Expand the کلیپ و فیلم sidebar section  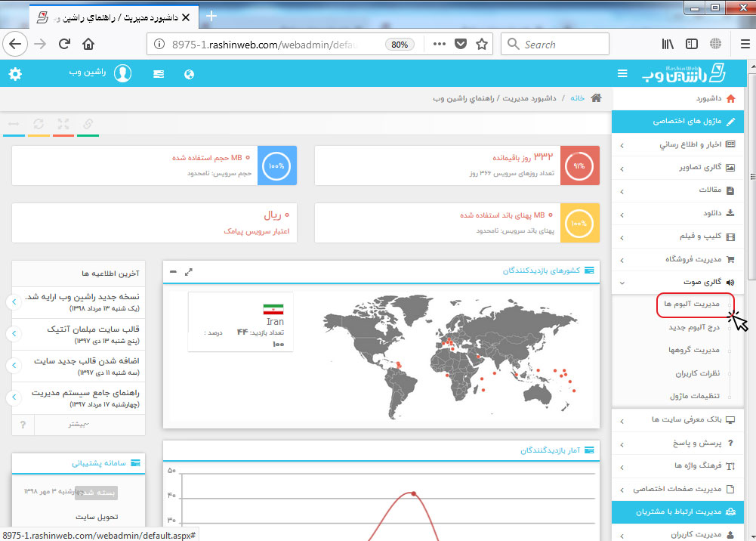(x=678, y=236)
